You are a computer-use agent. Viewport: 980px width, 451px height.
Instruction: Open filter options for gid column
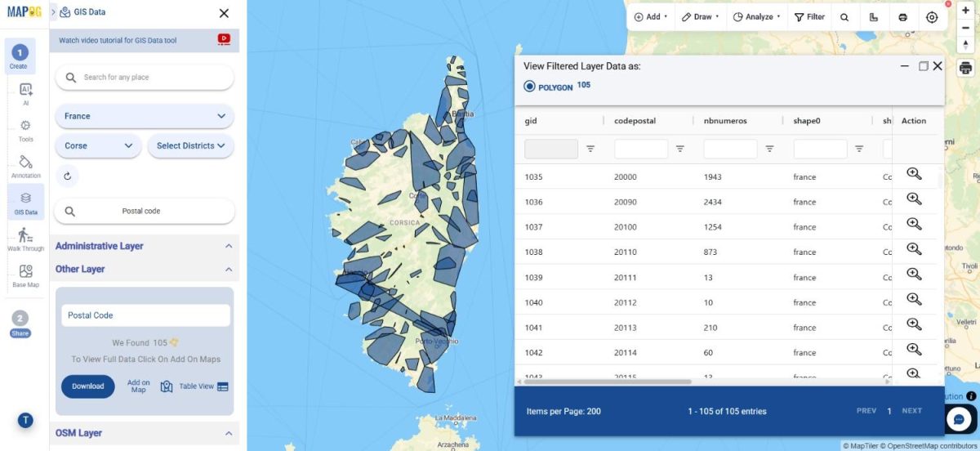click(590, 149)
